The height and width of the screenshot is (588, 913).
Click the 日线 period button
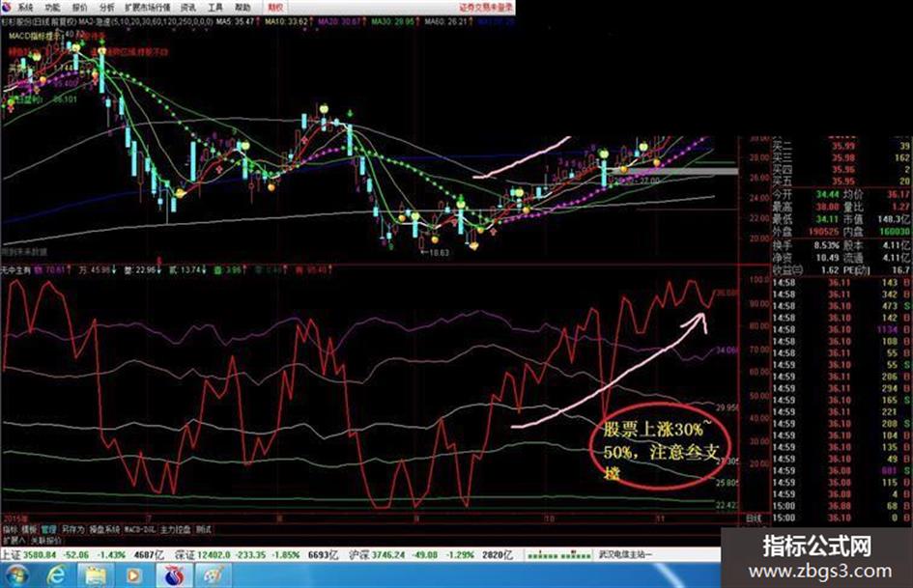(754, 518)
